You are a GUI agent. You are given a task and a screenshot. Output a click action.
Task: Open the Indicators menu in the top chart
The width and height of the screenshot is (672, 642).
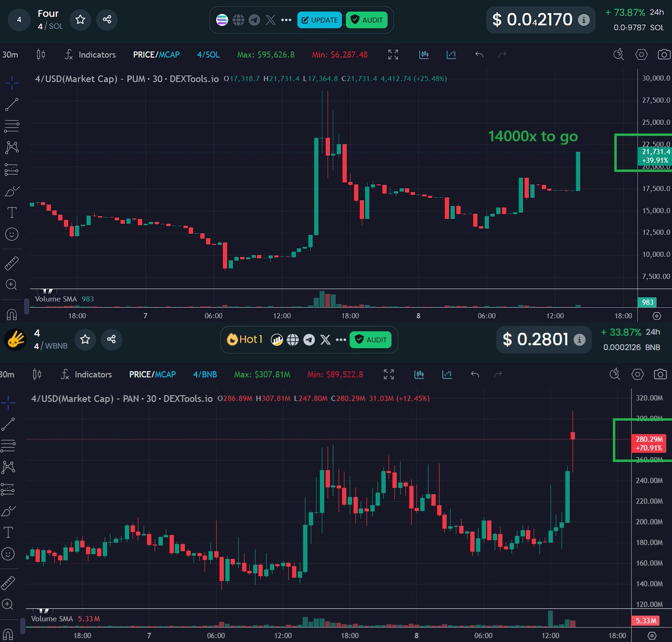(x=90, y=54)
